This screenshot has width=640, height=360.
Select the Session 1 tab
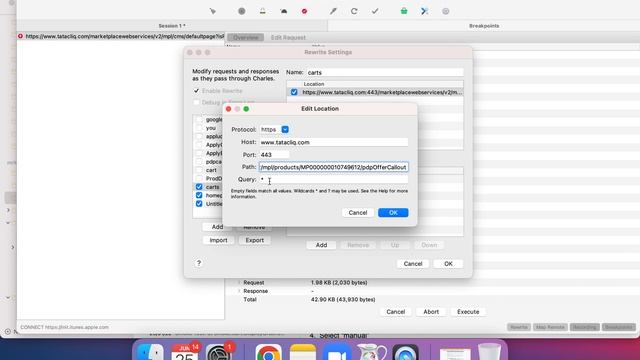click(x=172, y=26)
